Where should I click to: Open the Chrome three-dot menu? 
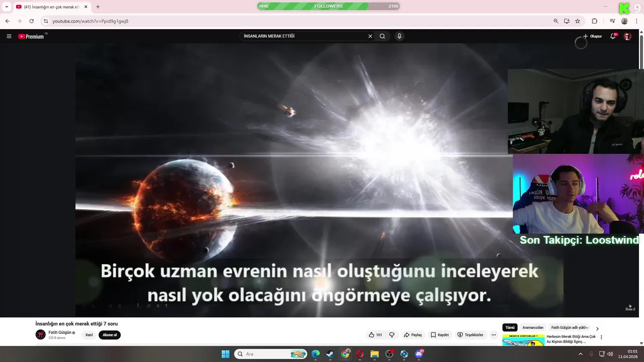pyautogui.click(x=636, y=21)
